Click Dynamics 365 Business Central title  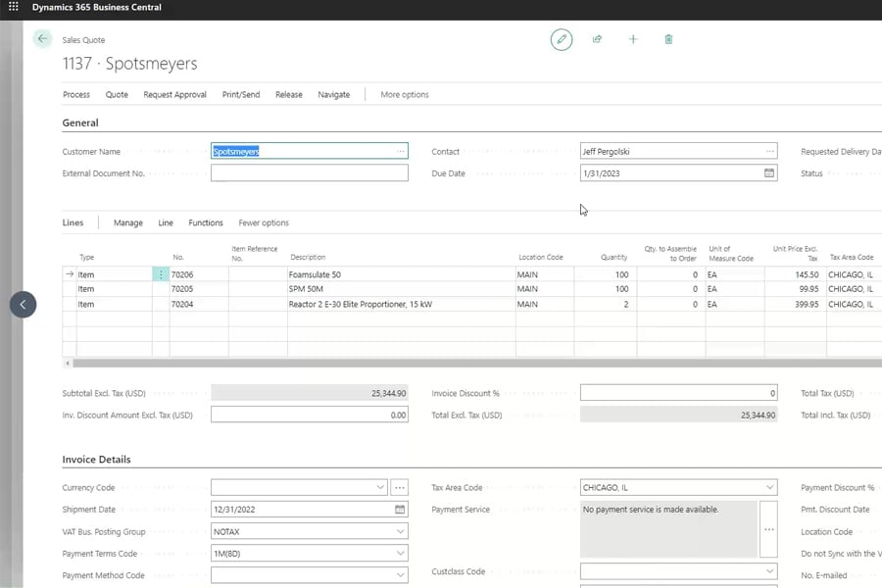point(97,7)
